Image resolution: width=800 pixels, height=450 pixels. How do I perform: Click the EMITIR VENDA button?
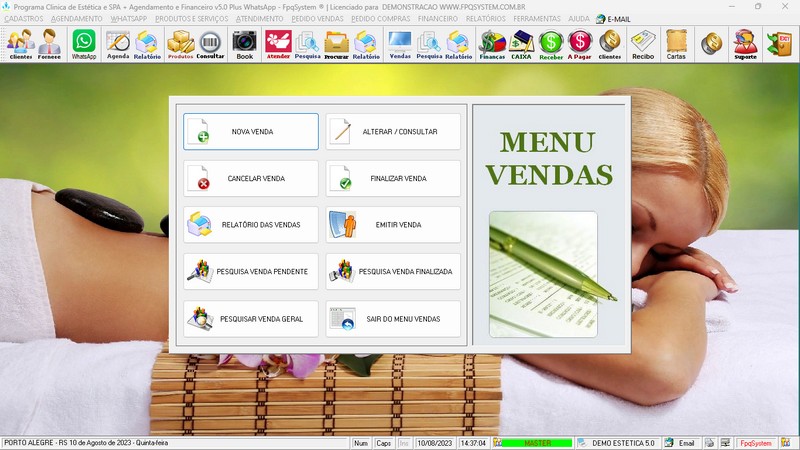(x=393, y=224)
